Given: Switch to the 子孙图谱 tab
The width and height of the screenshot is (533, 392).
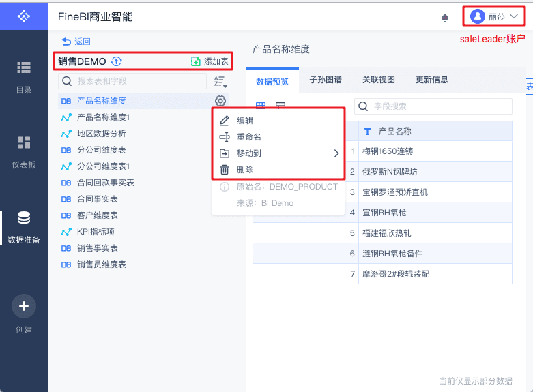Looking at the screenshot, I should [x=326, y=80].
